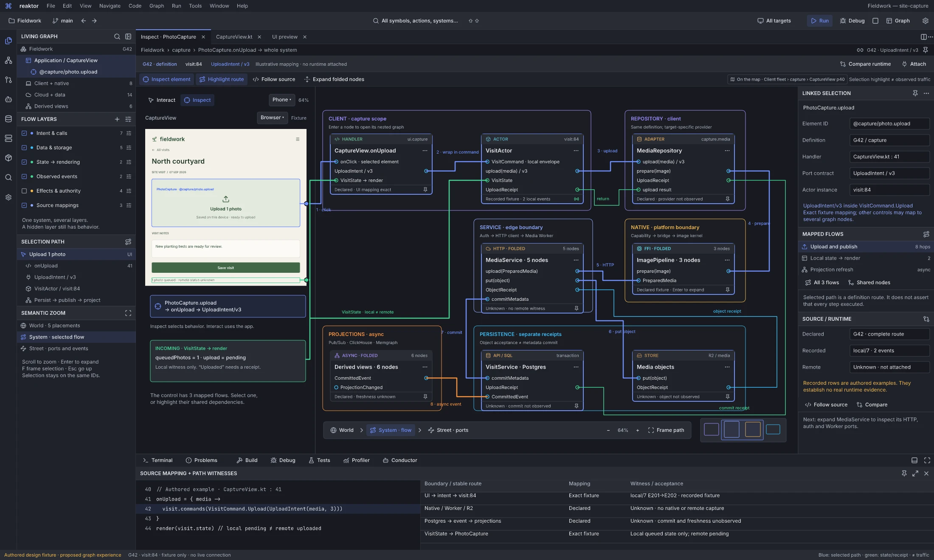Screen dimensions: 934x560
Task: Open Linked Selection more options
Action: [926, 93]
